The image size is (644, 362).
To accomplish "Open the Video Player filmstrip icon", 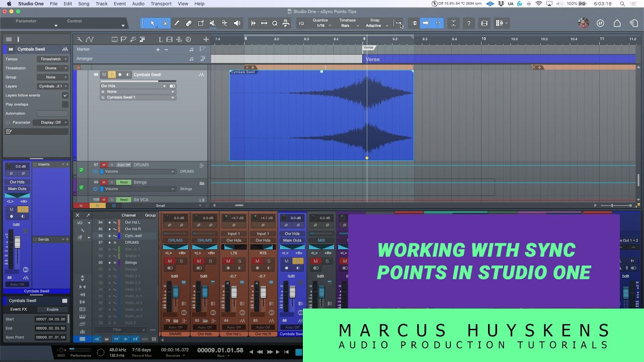I will 484,23.
